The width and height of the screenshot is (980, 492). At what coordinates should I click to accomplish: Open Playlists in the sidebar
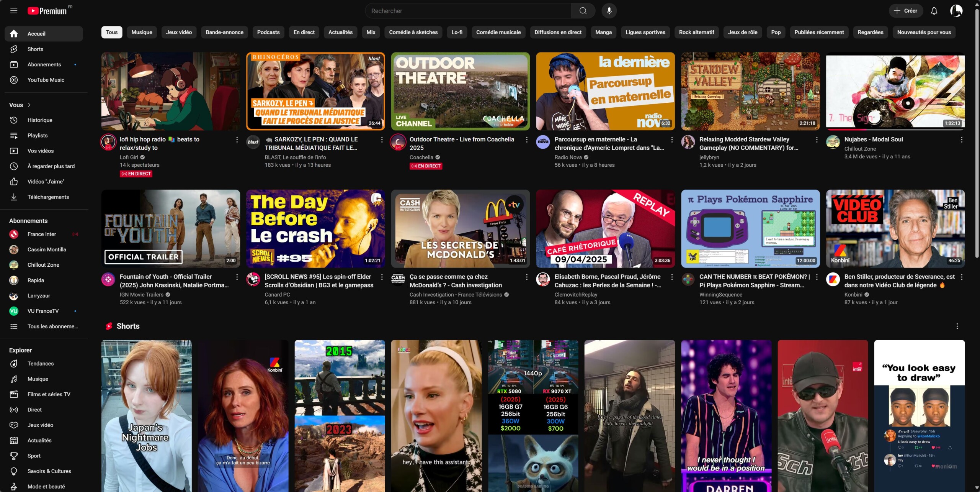click(44, 135)
